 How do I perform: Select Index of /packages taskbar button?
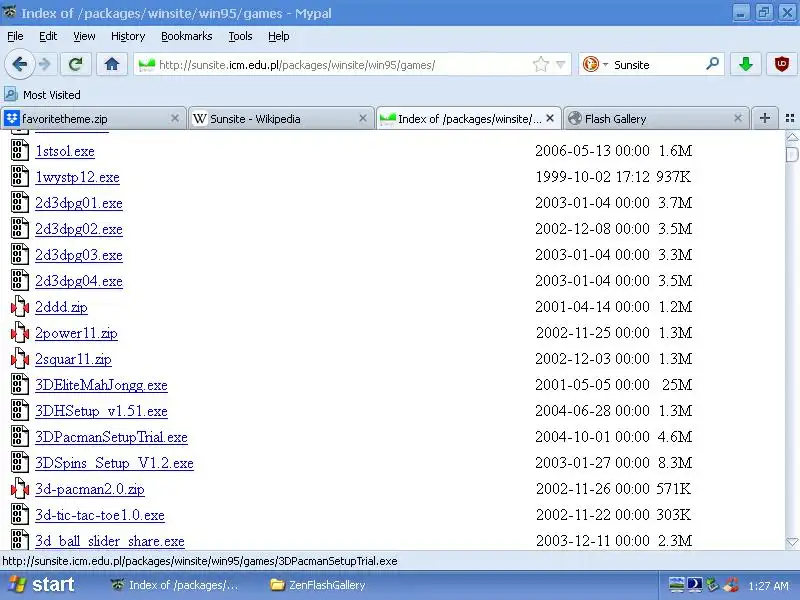pos(175,585)
